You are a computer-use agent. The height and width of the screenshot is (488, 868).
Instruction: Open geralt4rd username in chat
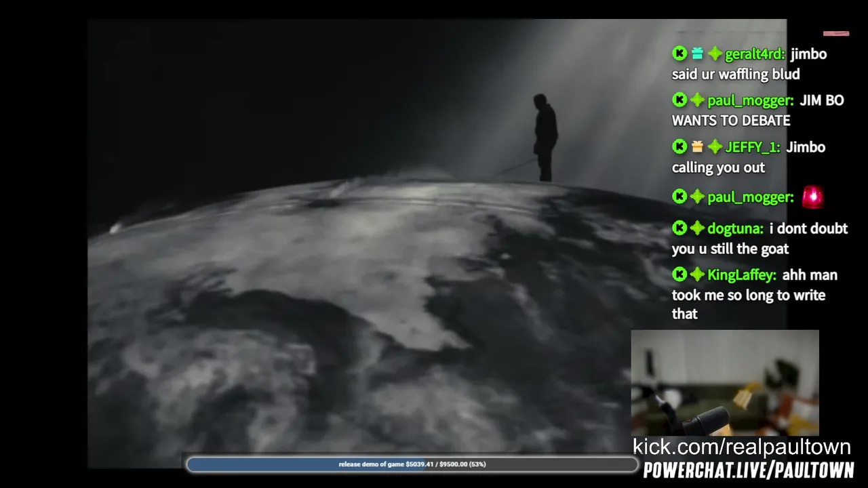[755, 54]
